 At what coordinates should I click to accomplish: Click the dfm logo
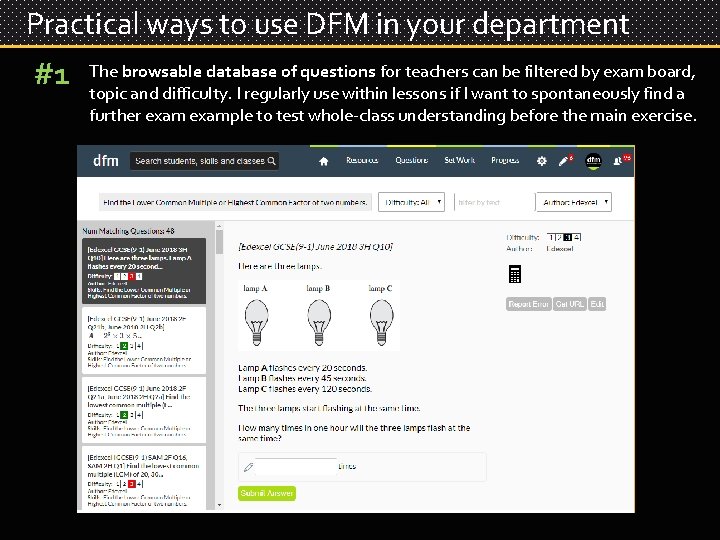coord(106,161)
